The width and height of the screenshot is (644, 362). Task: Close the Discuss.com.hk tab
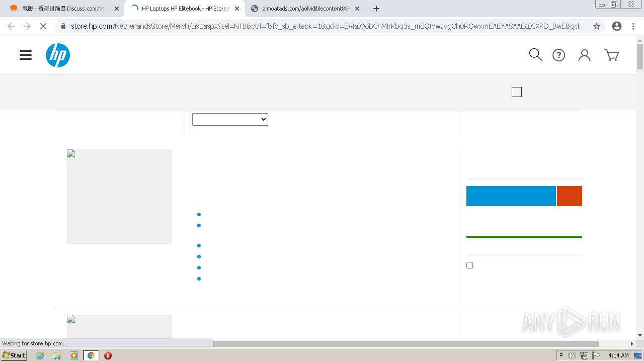pyautogui.click(x=117, y=9)
